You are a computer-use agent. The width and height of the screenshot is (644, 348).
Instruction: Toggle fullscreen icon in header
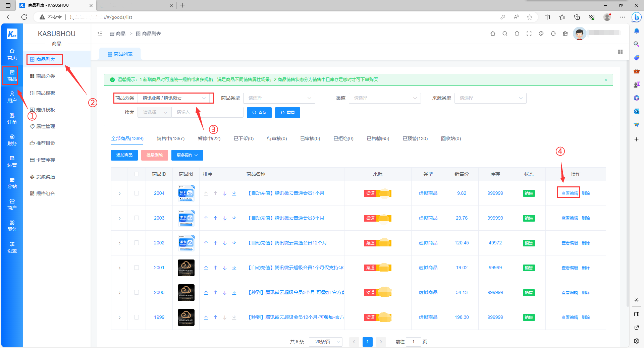click(529, 34)
